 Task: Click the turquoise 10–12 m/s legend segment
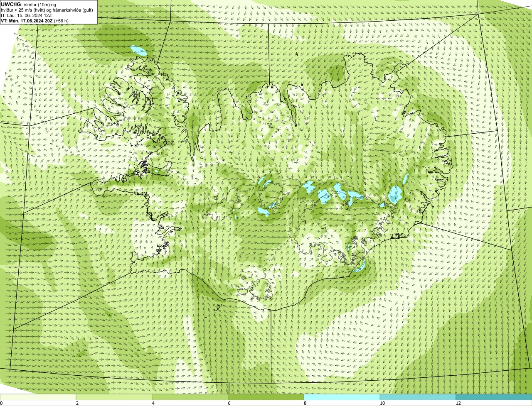coord(418,397)
